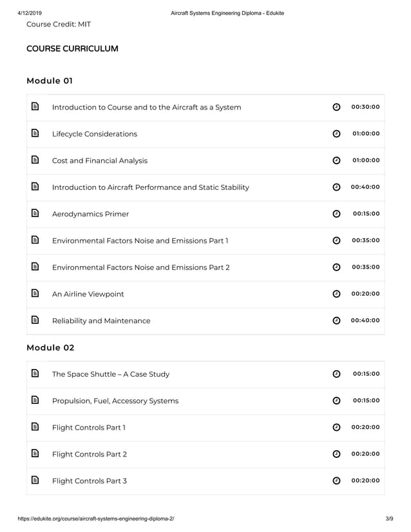Click clock icon in Flight Controls Part 2 row
The height and width of the screenshot is (532, 411).
(336, 454)
